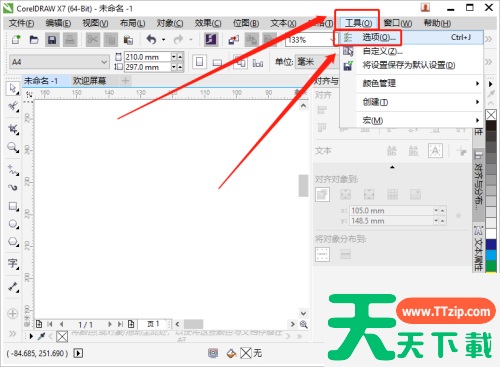Click the no-color X swatch in palette

coord(491,115)
